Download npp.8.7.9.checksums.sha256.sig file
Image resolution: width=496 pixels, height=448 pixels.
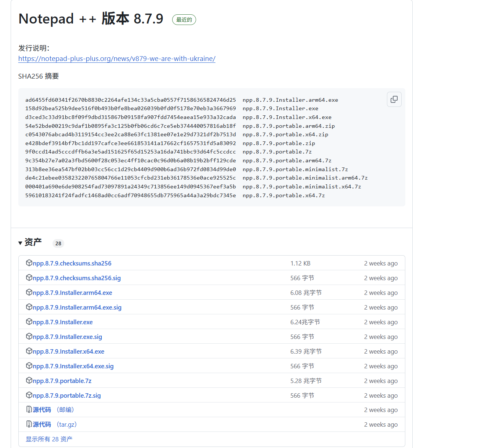coord(77,278)
